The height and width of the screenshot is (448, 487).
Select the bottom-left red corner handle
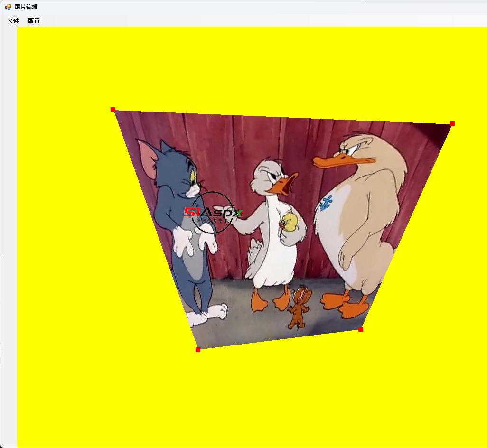pyautogui.click(x=198, y=350)
